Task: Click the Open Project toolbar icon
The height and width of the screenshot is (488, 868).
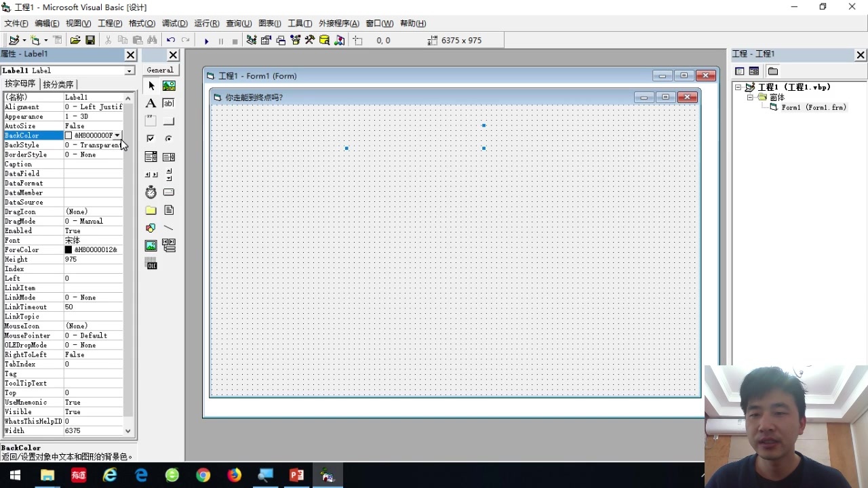Action: 75,41
